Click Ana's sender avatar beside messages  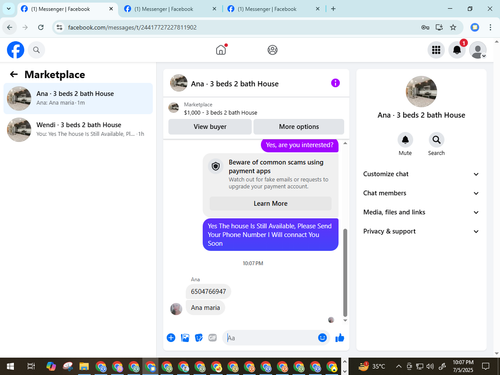[176, 309]
